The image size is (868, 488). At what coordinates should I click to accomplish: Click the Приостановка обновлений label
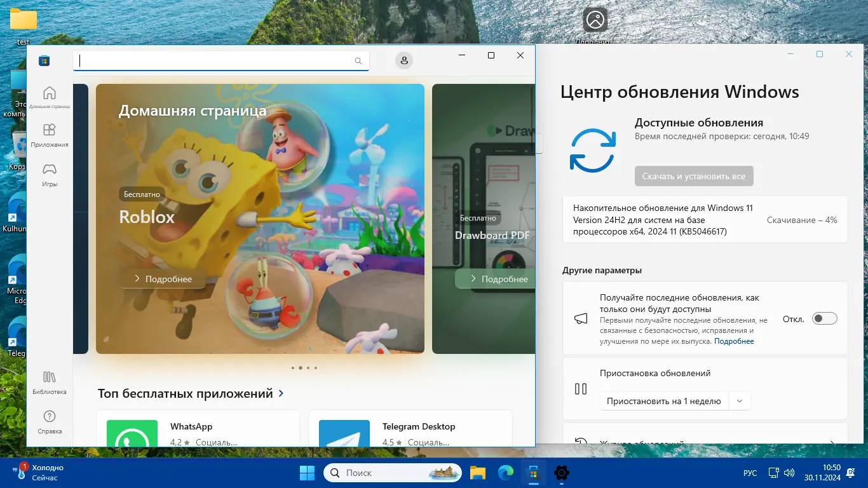tap(655, 374)
